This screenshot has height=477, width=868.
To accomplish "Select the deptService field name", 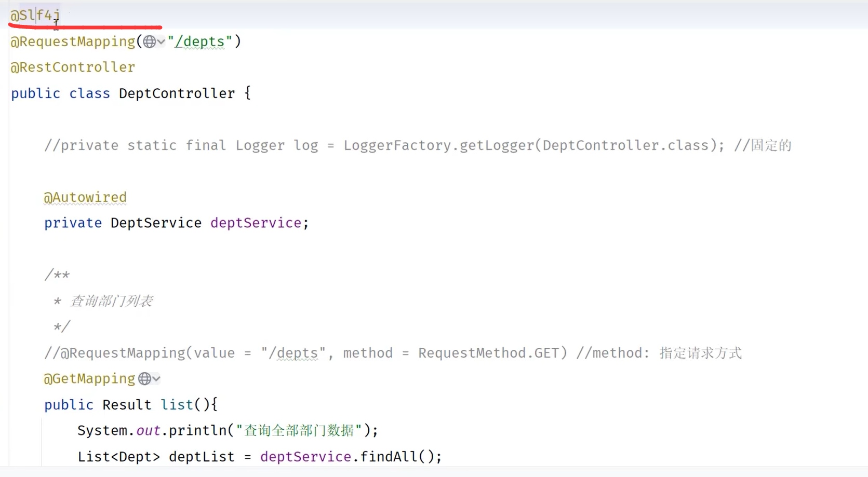I will coord(255,223).
